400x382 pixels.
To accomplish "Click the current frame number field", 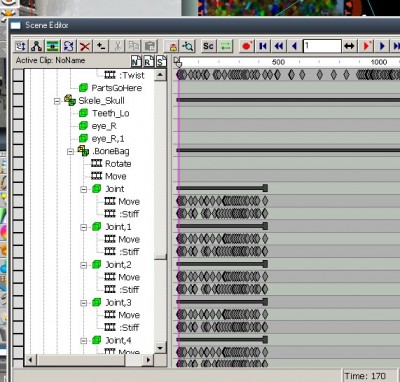I will point(322,46).
